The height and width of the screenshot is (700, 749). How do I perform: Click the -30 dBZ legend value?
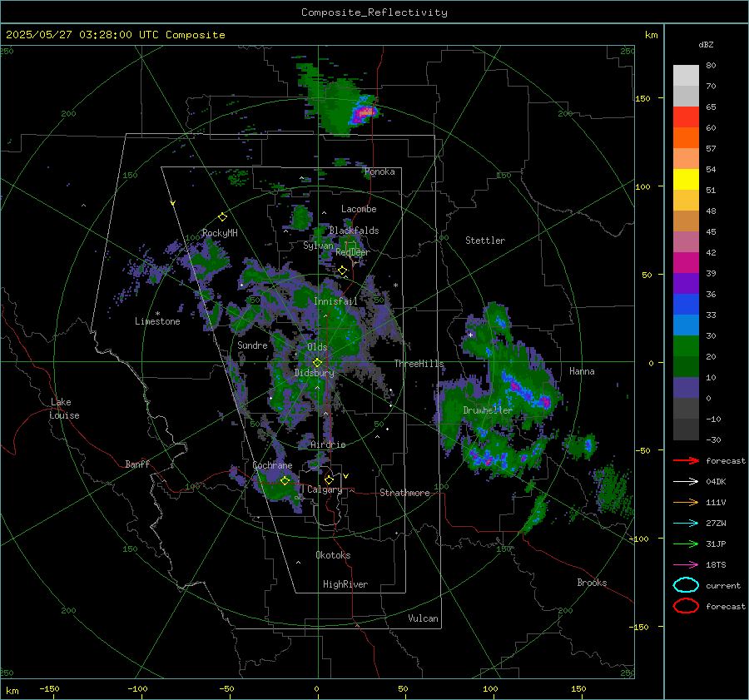pyautogui.click(x=713, y=439)
